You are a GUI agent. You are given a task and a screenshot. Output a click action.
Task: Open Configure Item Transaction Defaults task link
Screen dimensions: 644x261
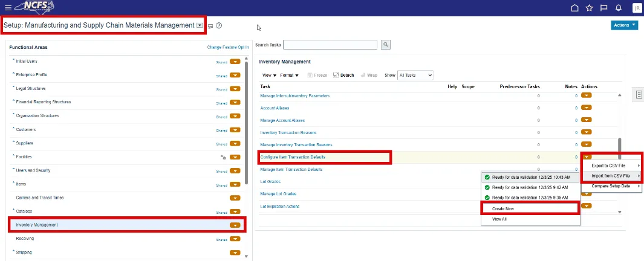click(x=293, y=157)
